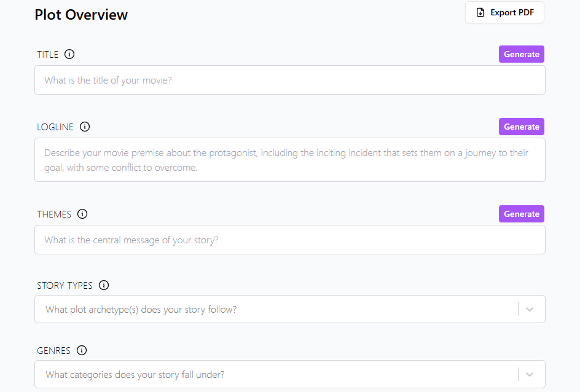Show info for STORY TYPES
580x392 pixels.
coord(104,285)
